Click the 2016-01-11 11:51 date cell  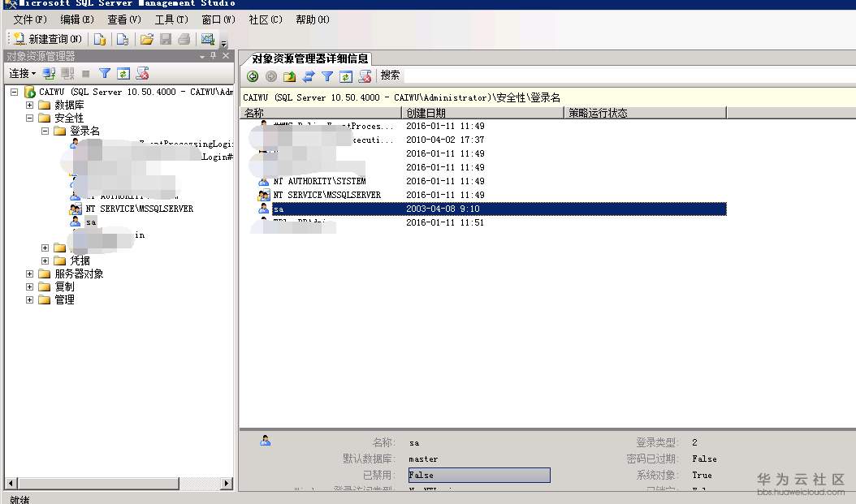pos(445,222)
